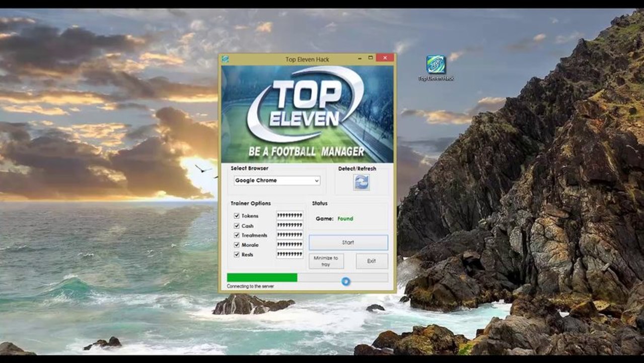
Task: Uncheck the Tokens checkbox
Action: pos(237,216)
